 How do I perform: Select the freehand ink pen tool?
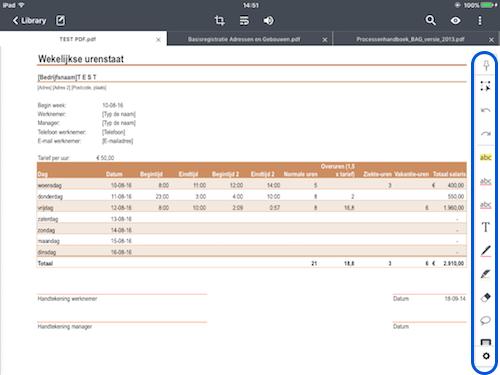pos(486,274)
